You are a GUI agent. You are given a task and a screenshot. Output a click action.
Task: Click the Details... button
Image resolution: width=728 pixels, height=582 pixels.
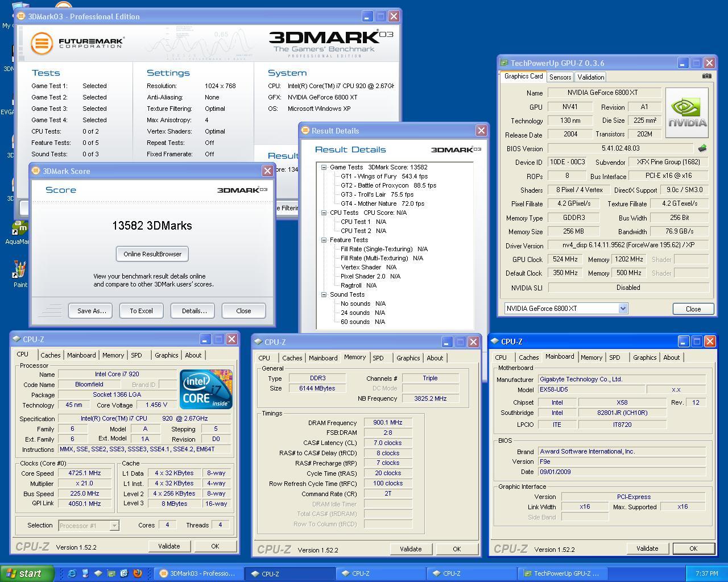tap(194, 311)
